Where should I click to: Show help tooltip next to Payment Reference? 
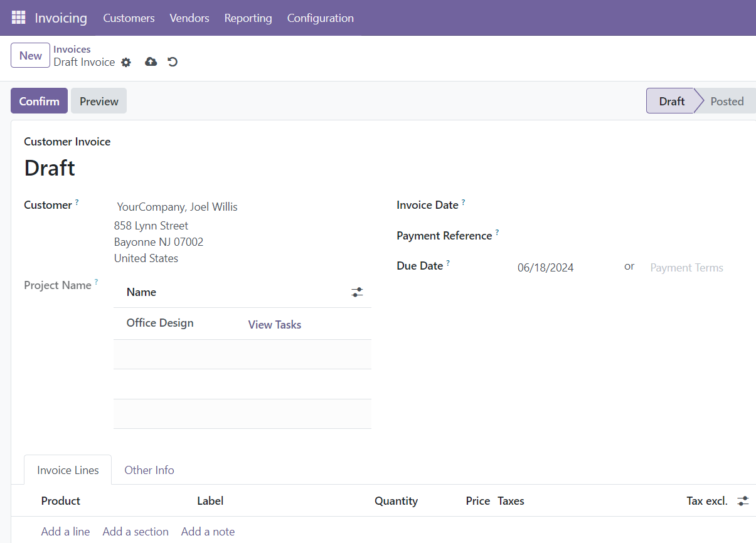(497, 233)
